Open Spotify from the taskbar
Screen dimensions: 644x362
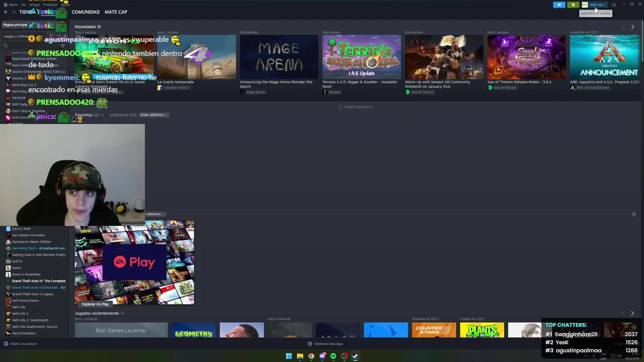(x=333, y=356)
